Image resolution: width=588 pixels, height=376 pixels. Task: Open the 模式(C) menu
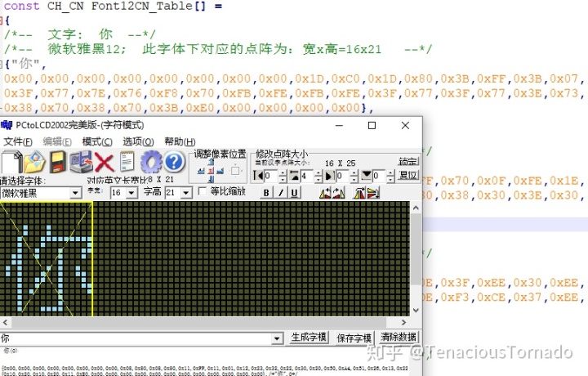[97, 142]
